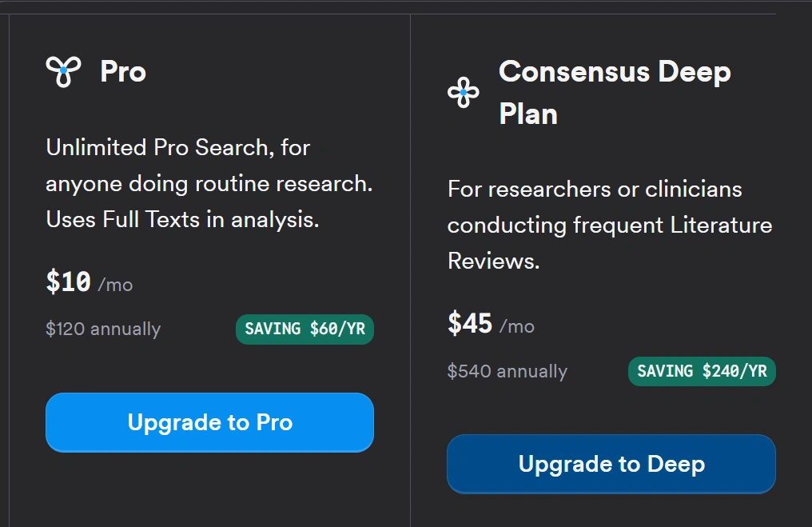Click the /mo label beside $45

pos(517,326)
